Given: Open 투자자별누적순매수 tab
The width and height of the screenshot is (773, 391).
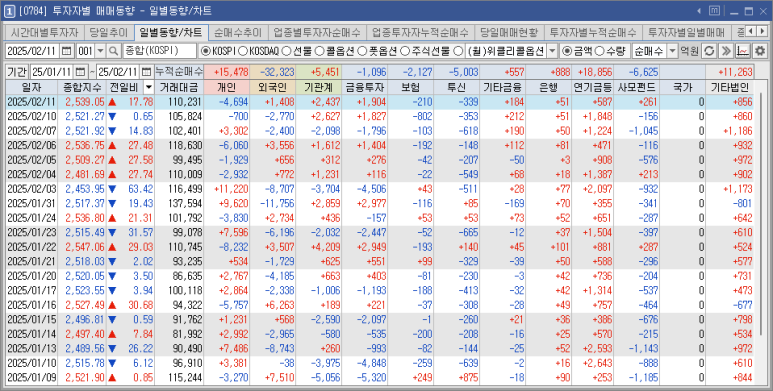Looking at the screenshot, I should click(x=594, y=33).
